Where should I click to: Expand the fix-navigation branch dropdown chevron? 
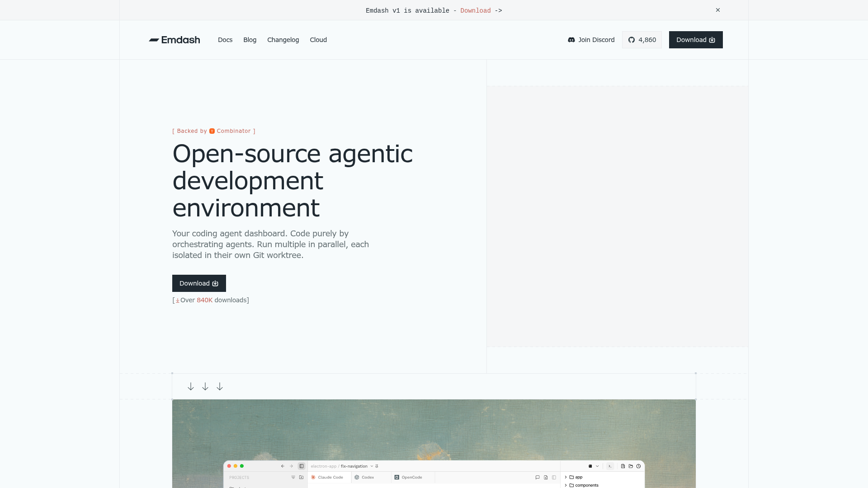coord(372,466)
